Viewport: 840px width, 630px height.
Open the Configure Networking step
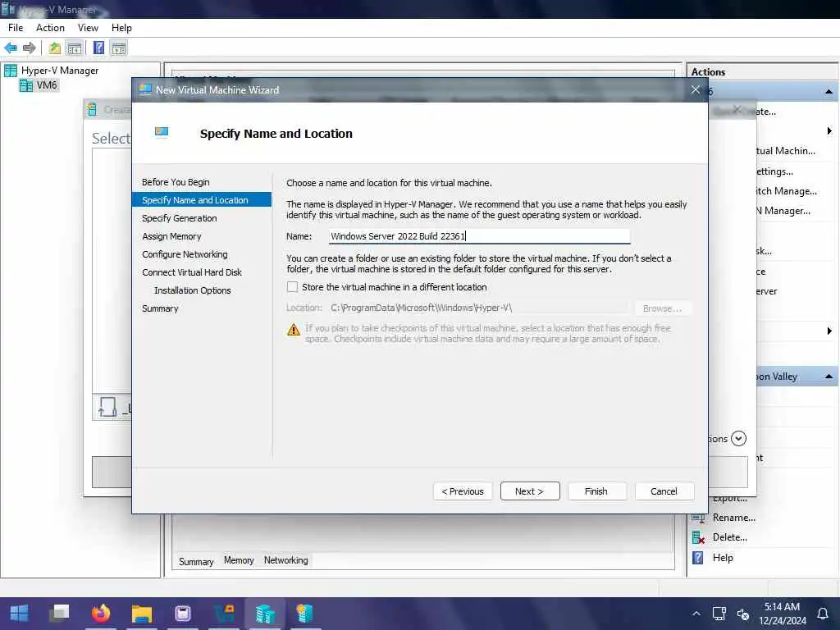(185, 254)
